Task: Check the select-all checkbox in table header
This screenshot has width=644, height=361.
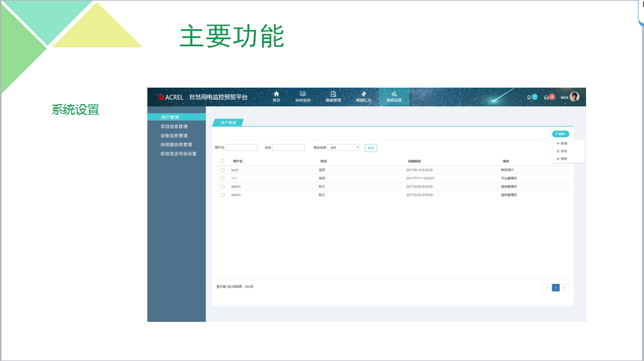Action: pos(222,161)
